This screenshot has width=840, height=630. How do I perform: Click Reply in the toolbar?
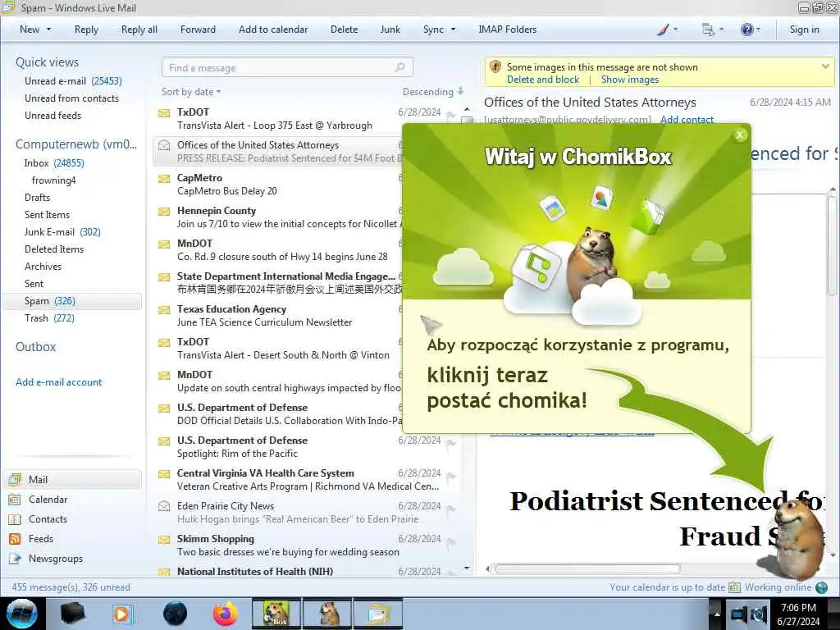point(86,30)
